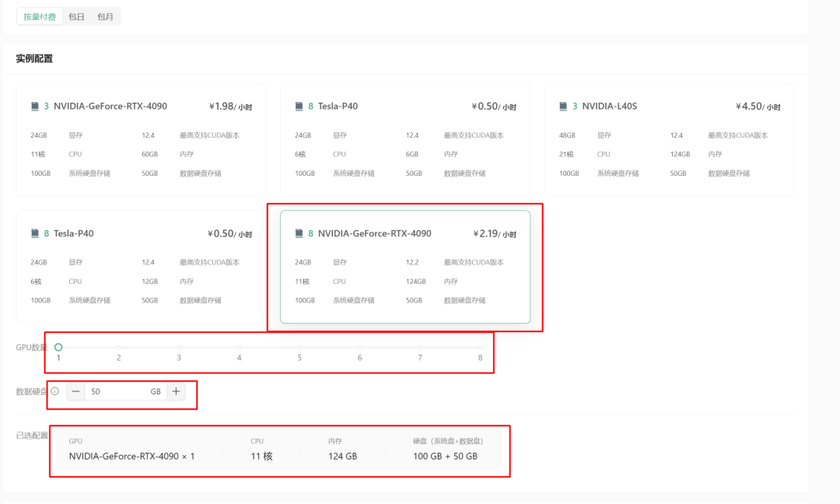The image size is (840, 504).
Task: Click GPU chip icon on Tesla-P40 card with 12GB 内存
Action: point(35,233)
